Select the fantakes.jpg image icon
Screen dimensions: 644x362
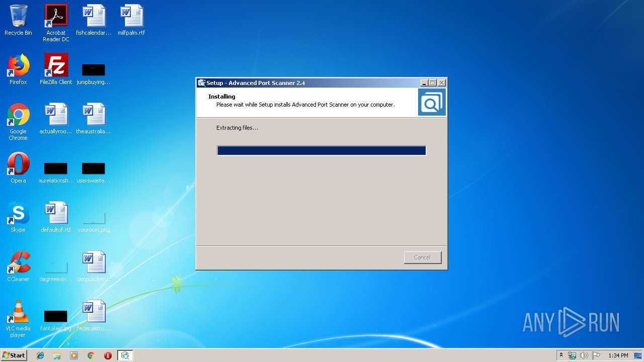(56, 321)
